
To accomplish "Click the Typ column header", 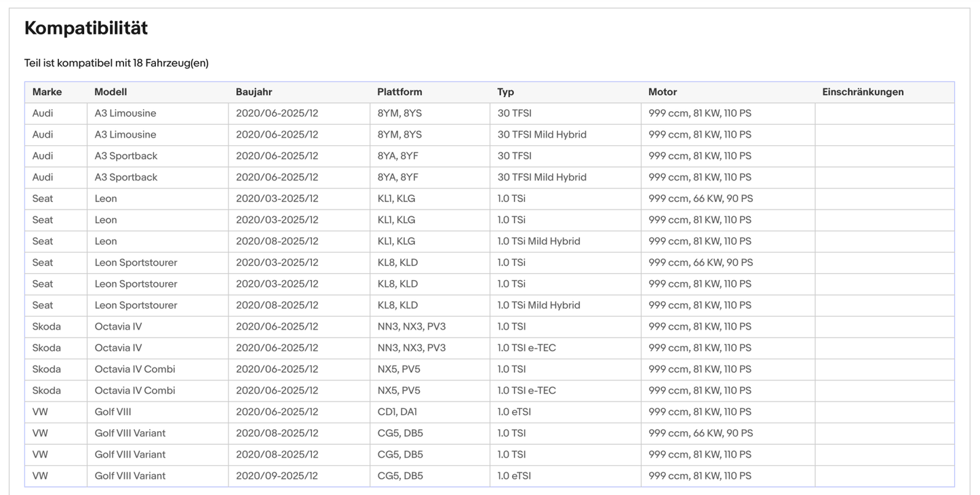I will [505, 92].
